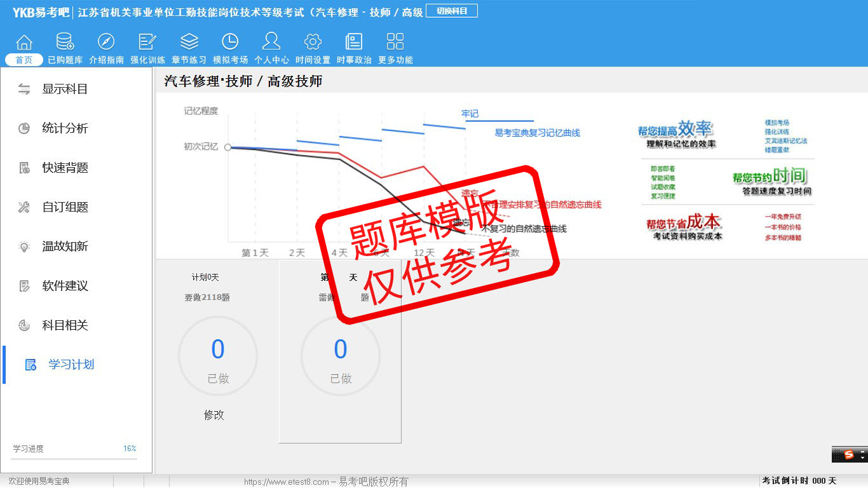The image size is (868, 488).
Task: Click the 修改 plan link
Action: [214, 415]
